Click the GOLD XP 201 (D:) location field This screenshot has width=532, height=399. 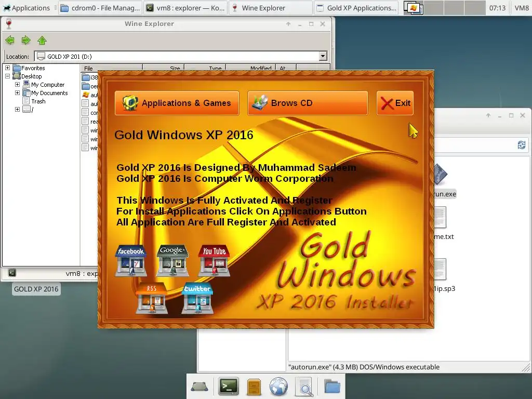coord(177,56)
